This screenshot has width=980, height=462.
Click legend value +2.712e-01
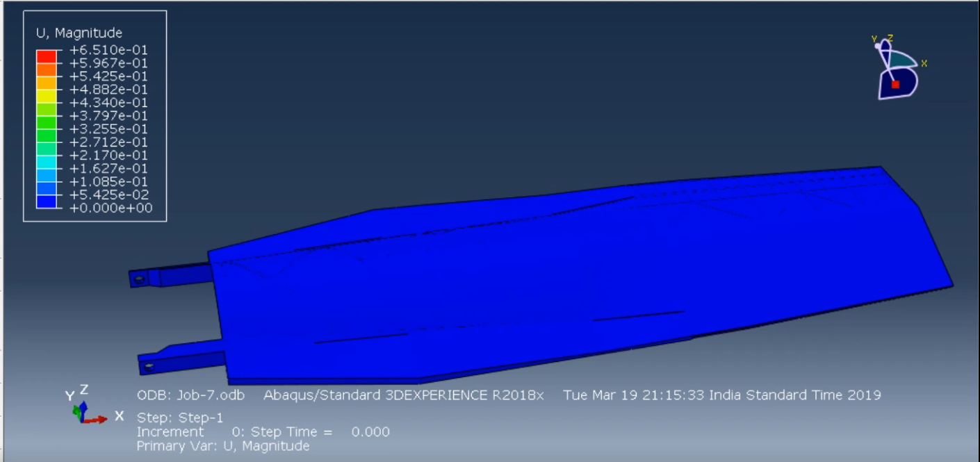tap(108, 142)
